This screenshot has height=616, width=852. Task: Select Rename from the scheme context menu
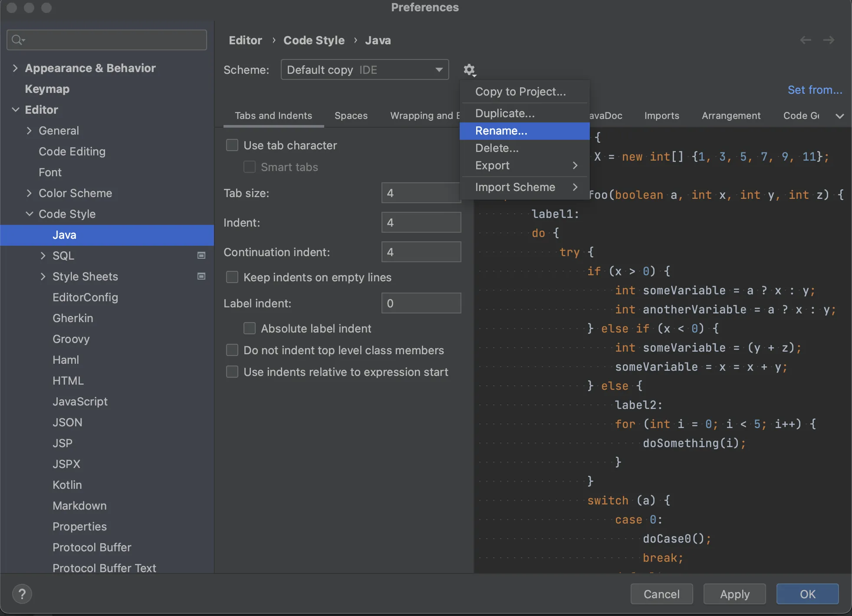501,130
